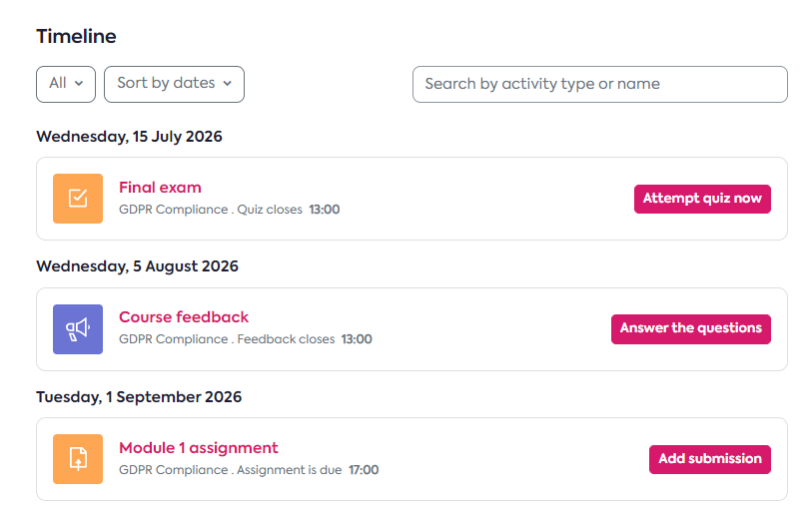Screen dimensions: 812x512
Task: Expand the Sort by dates dropdown
Action: pos(174,84)
